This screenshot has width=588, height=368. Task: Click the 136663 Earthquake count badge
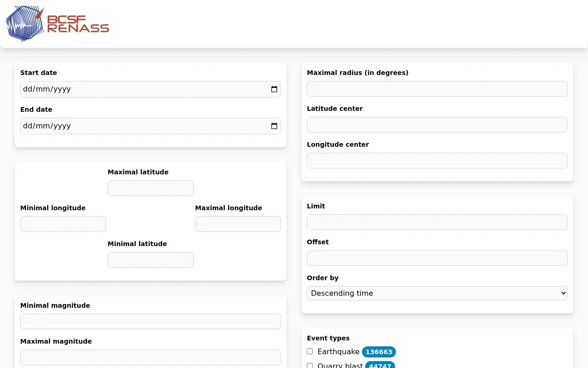pos(379,352)
